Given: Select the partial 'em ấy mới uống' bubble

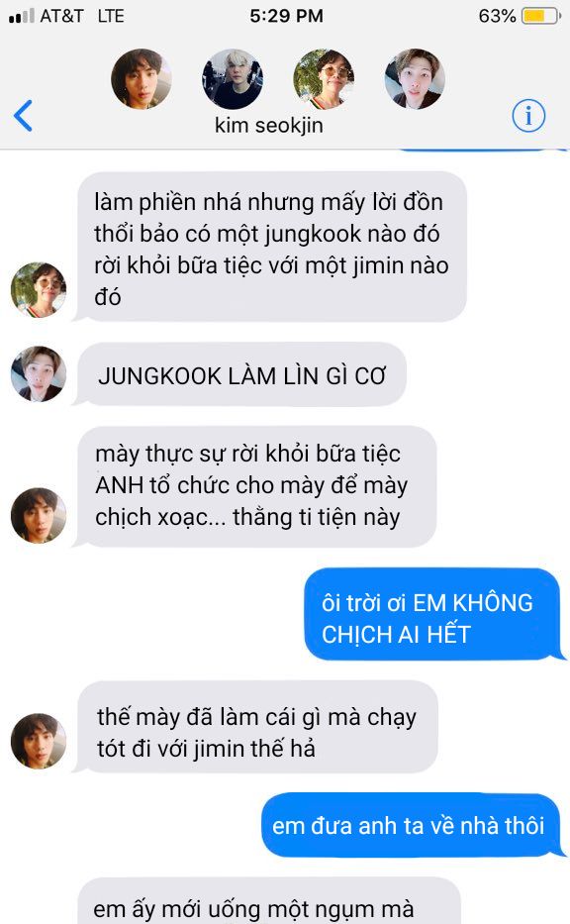Looking at the screenshot, I should pos(268,901).
